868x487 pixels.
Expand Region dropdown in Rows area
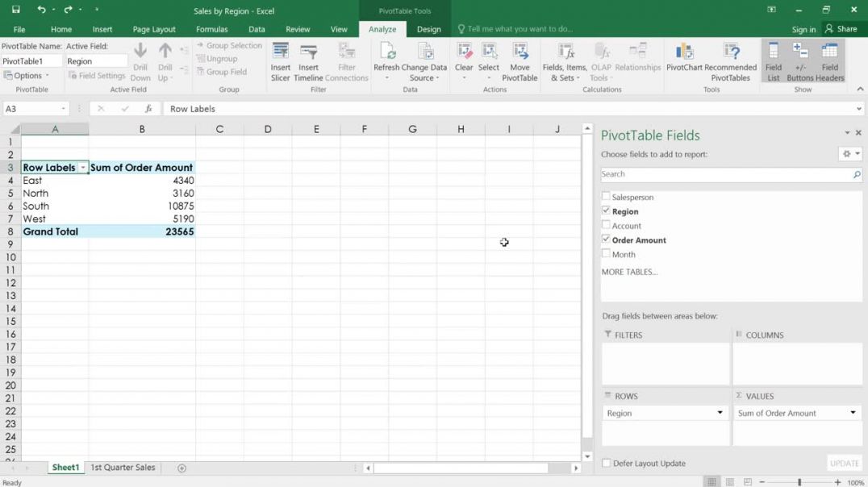pyautogui.click(x=720, y=412)
